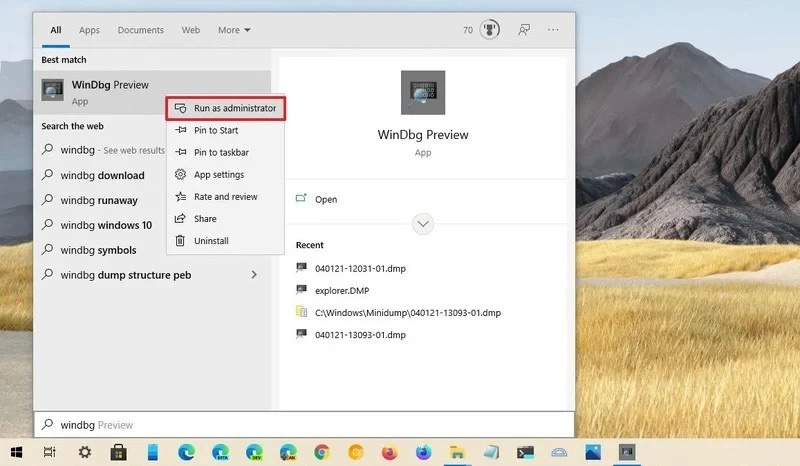The width and height of the screenshot is (800, 466).
Task: Open File Explorer on the taskbar
Action: pyautogui.click(x=457, y=452)
